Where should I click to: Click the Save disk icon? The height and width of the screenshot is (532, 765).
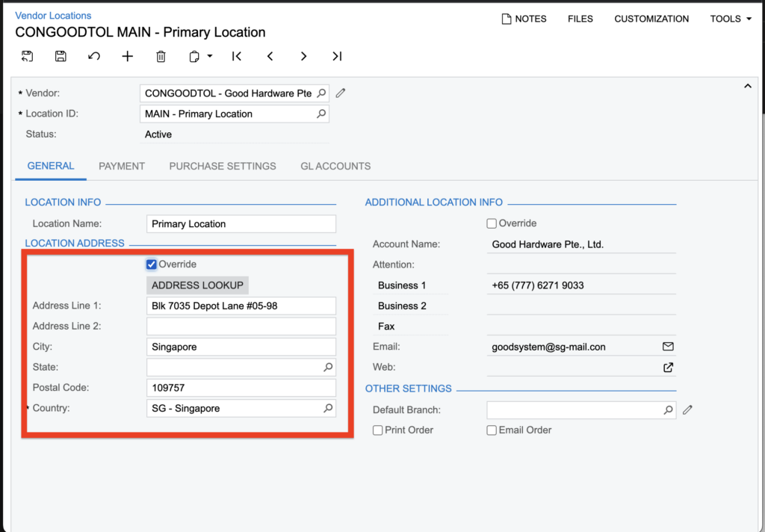(61, 56)
